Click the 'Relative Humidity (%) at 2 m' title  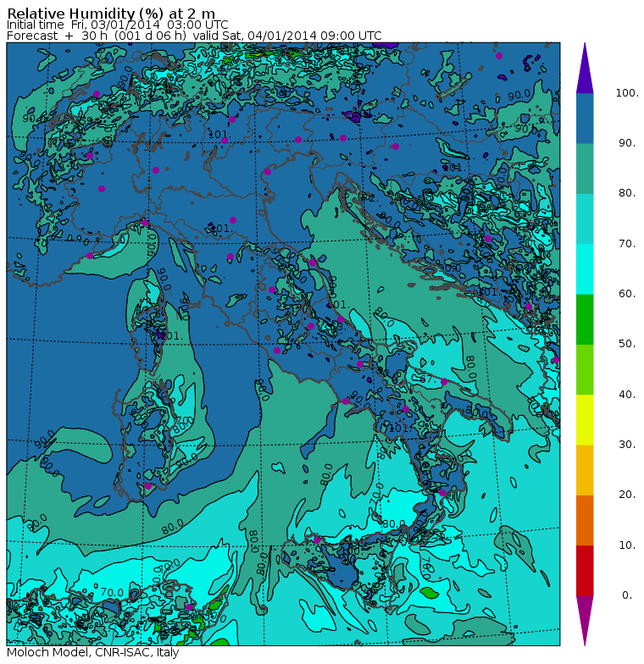coord(111,14)
